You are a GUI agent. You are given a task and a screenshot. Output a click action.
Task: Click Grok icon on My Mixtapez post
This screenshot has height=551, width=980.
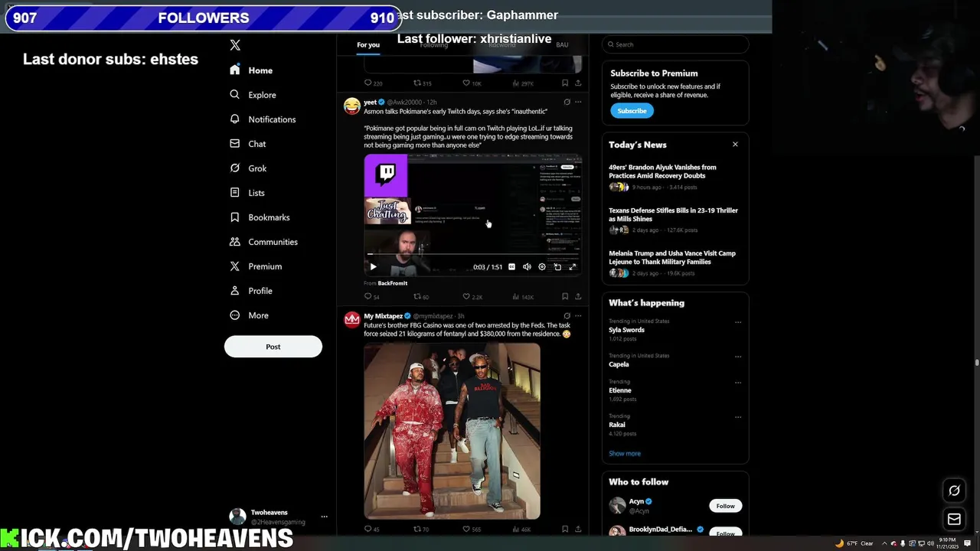coord(567,315)
